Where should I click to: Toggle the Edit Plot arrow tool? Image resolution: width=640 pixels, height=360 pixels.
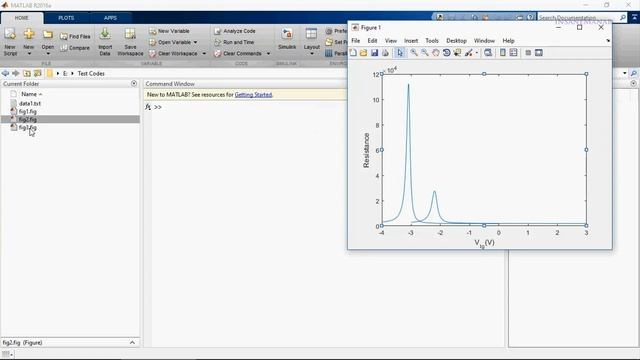[x=400, y=53]
